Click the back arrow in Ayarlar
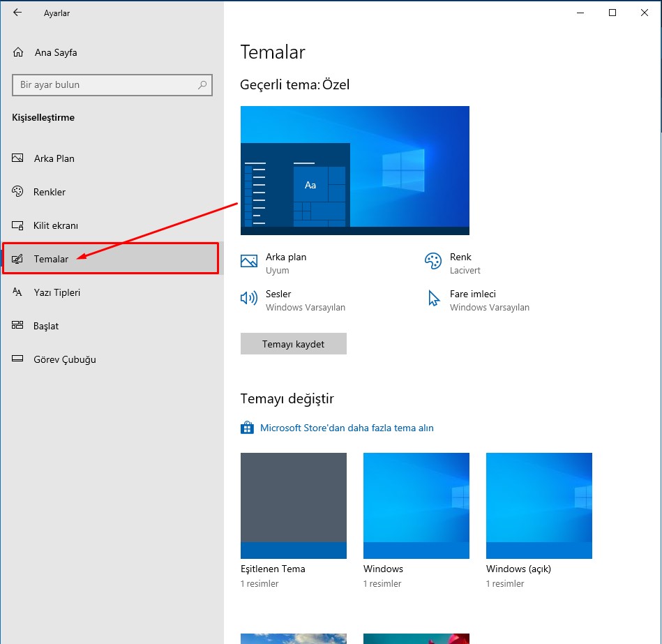The image size is (662, 644). [x=17, y=13]
